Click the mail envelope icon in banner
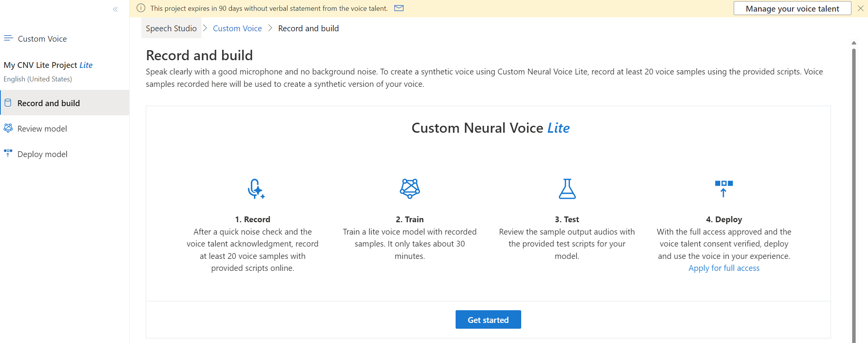Viewport: 868px width, 343px height. click(399, 8)
